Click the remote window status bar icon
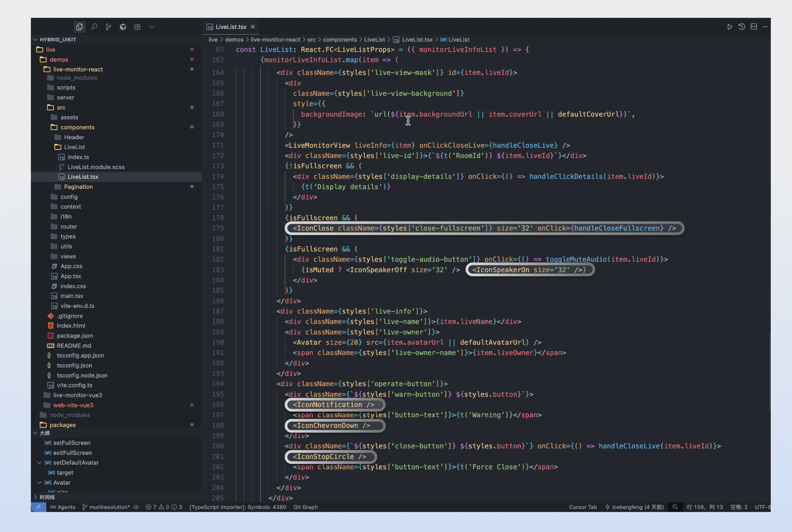 coord(38,507)
